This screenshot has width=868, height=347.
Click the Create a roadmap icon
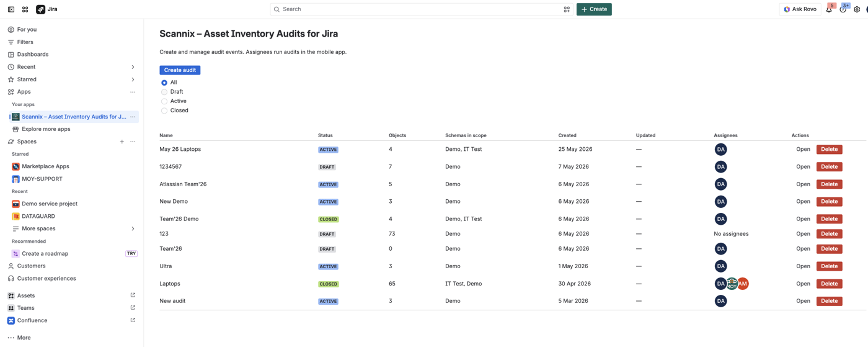point(15,254)
